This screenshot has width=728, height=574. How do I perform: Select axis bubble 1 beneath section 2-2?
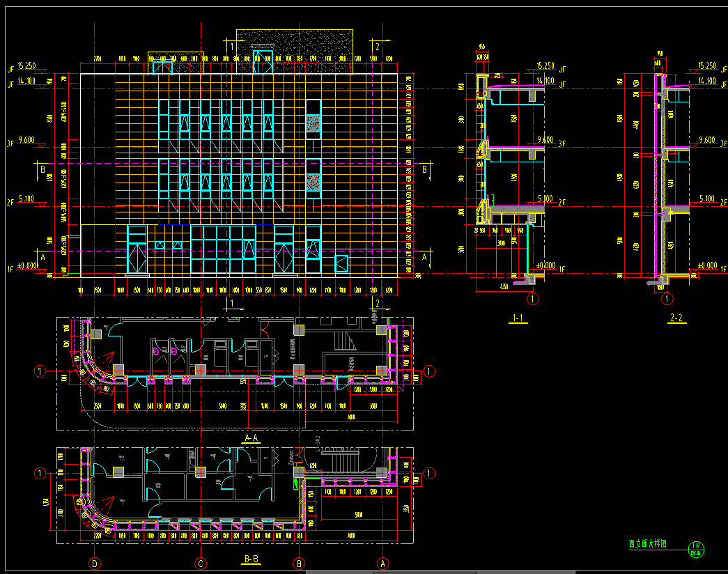tap(667, 299)
